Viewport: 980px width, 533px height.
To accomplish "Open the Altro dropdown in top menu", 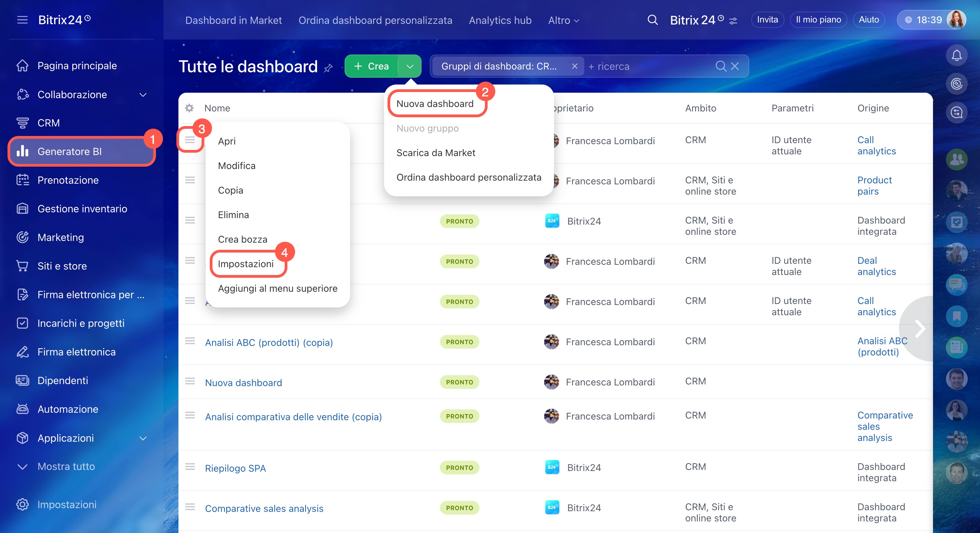I will [564, 20].
